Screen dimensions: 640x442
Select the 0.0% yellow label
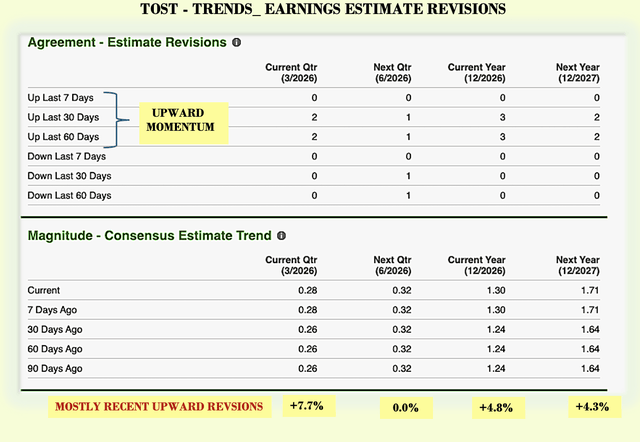pyautogui.click(x=406, y=408)
